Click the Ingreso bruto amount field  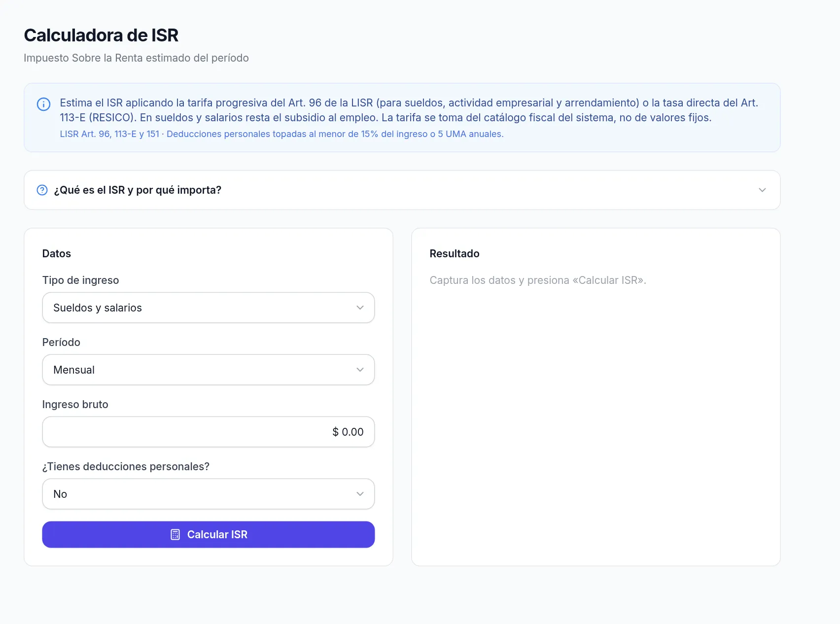click(x=209, y=432)
